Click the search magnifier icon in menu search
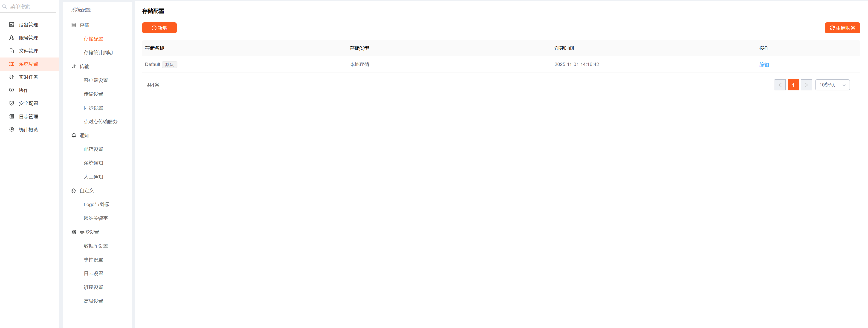This screenshot has height=328, width=868. click(x=4, y=6)
